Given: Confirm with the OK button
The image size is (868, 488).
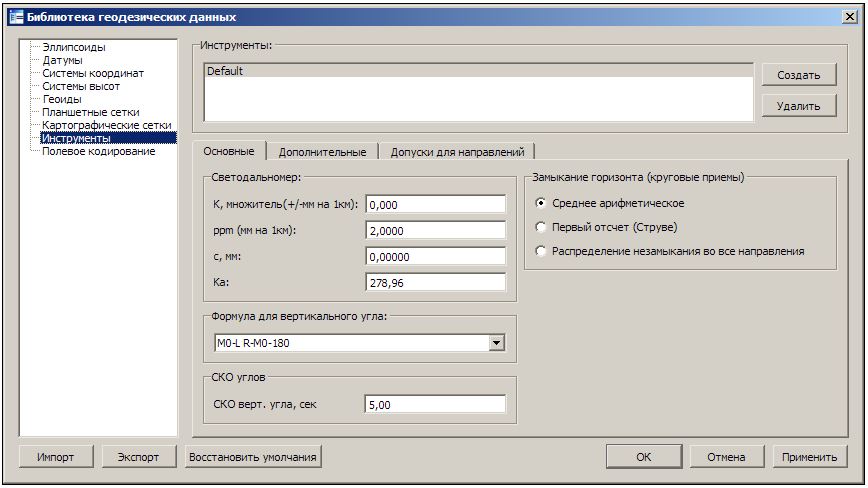Looking at the screenshot, I should pos(644,457).
